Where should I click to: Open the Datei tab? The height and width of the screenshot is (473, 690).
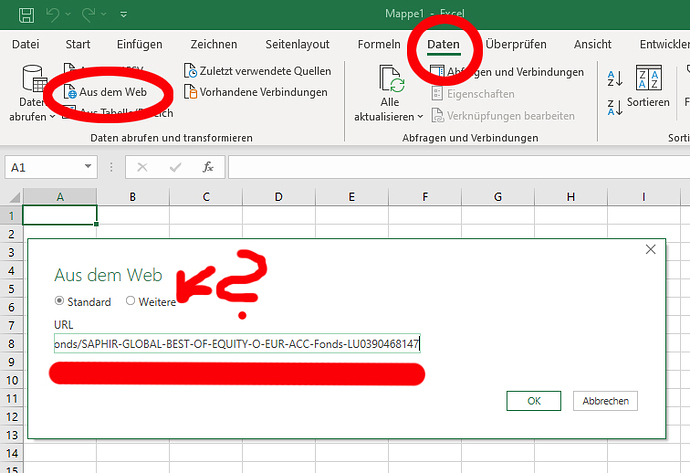[26, 44]
